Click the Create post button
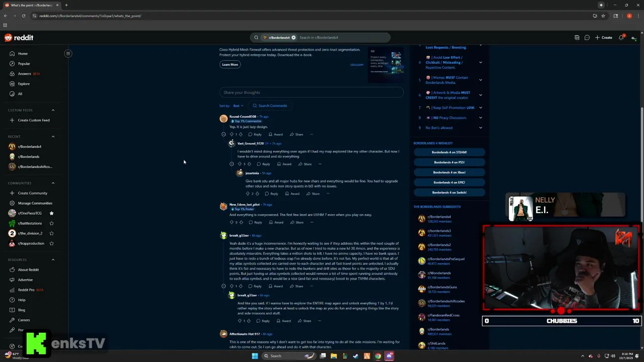The width and height of the screenshot is (644, 362). [x=604, y=38]
